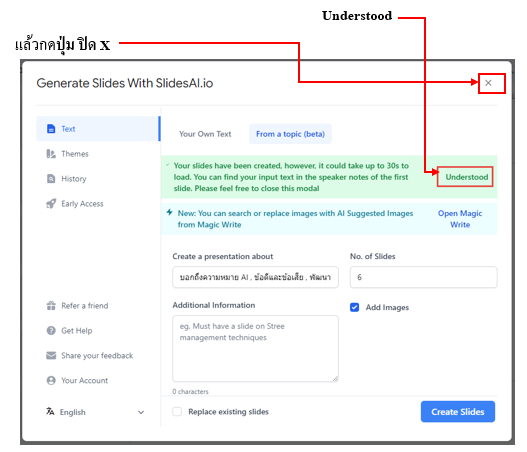Close the SlidesAI dialog with X
Screen dimensions: 527x452
tap(488, 83)
